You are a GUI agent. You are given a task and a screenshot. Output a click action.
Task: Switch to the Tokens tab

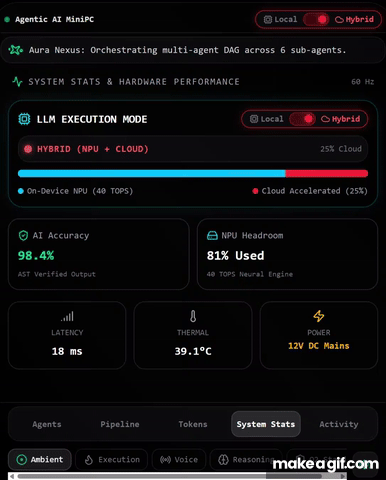(193, 424)
